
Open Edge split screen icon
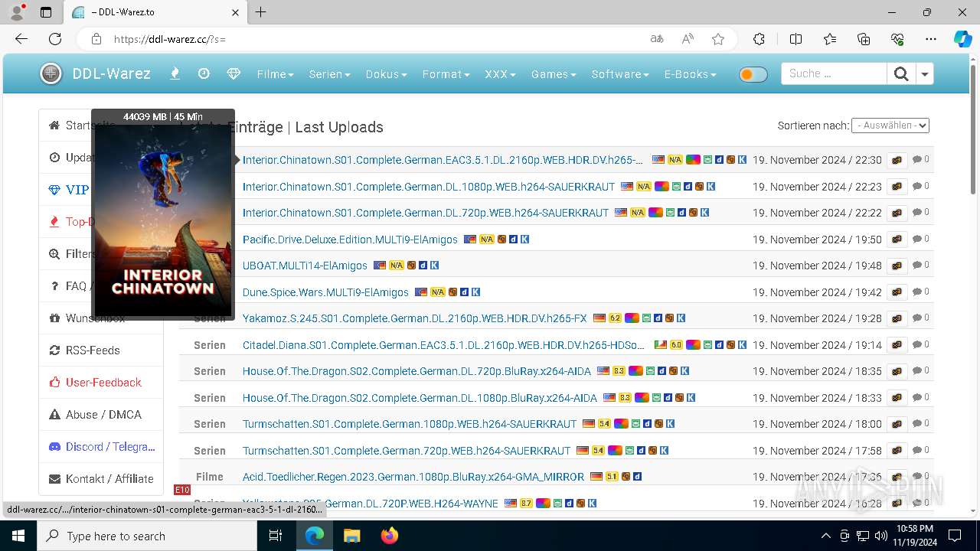(x=795, y=39)
